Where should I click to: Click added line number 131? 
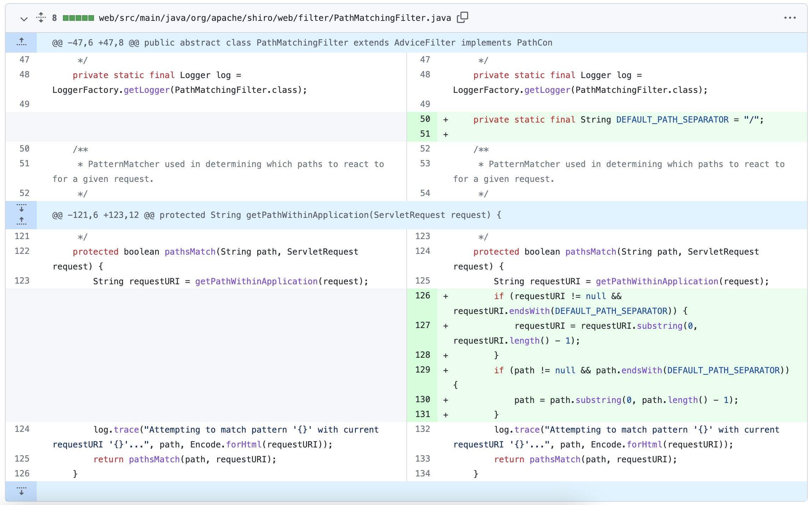pyautogui.click(x=422, y=414)
